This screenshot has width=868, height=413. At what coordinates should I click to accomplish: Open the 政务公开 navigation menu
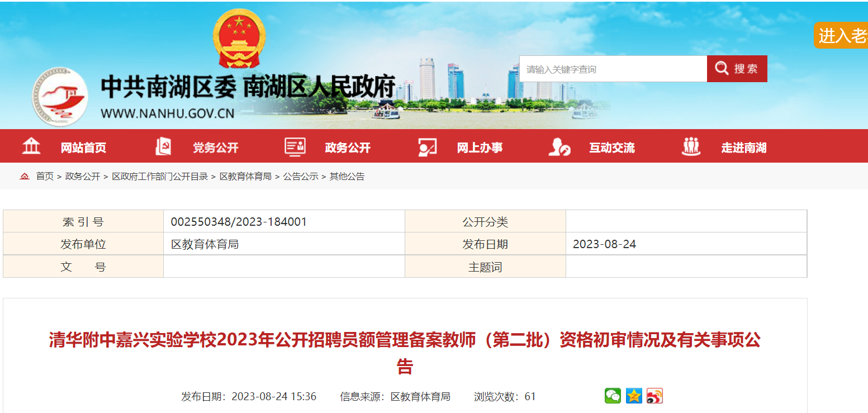pos(348,148)
